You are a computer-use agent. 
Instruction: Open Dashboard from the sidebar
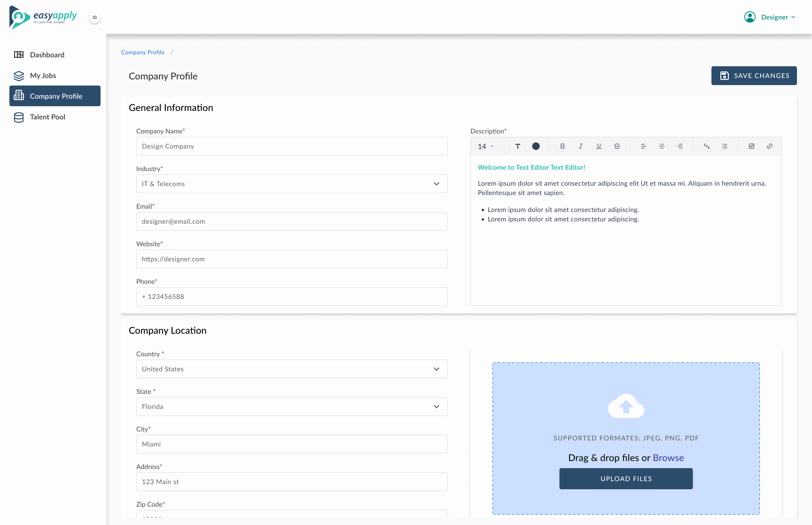click(47, 55)
